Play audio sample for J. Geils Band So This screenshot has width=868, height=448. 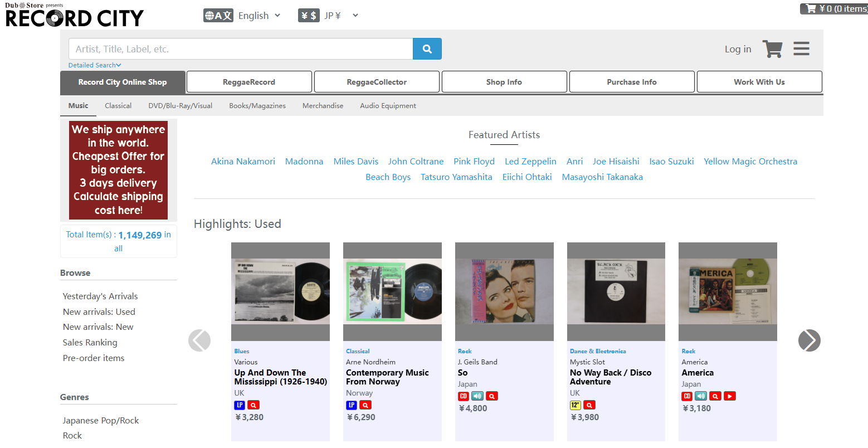coord(477,396)
